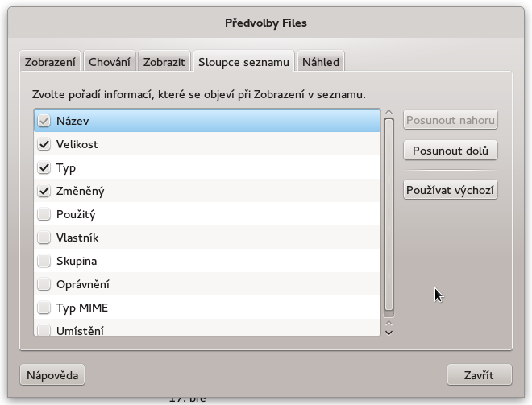The image size is (532, 405).
Task: Switch to the Zobrazení tab
Action: click(x=50, y=62)
